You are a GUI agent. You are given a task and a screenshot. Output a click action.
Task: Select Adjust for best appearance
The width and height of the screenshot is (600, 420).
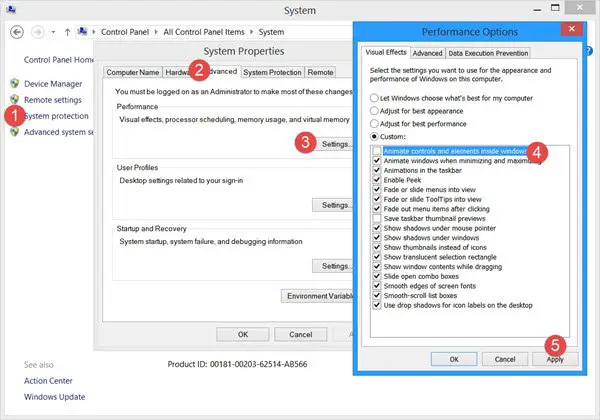pos(416,111)
